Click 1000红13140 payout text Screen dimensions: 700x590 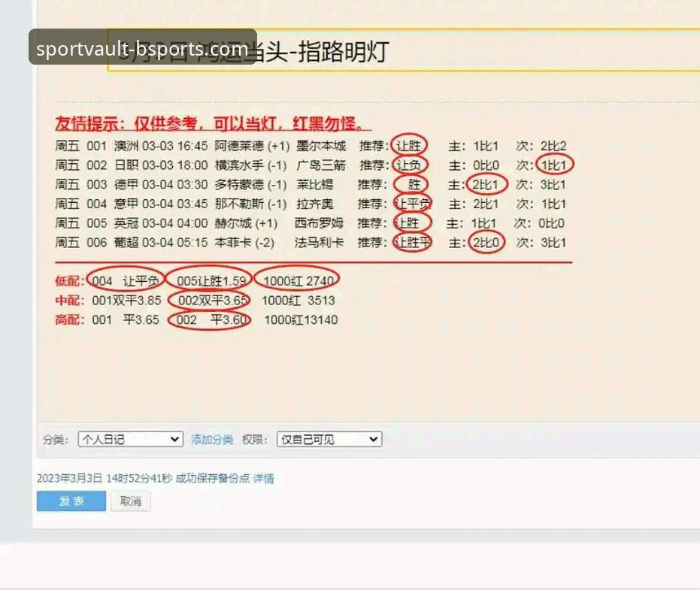click(x=301, y=319)
